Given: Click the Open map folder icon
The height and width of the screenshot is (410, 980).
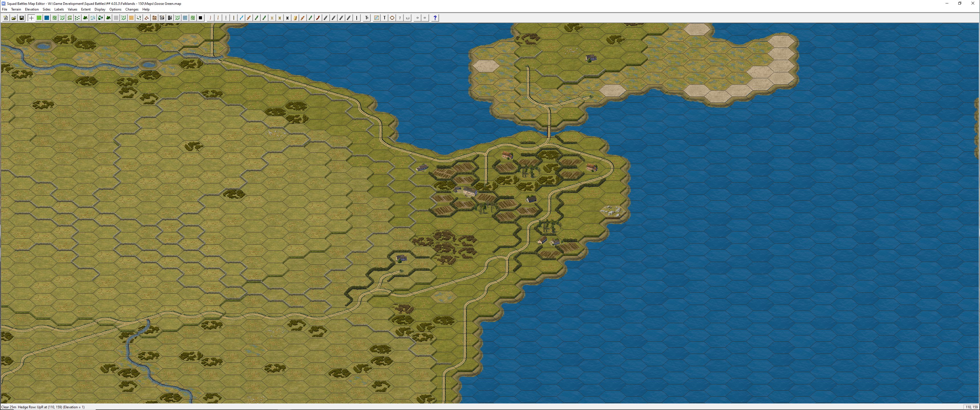Looking at the screenshot, I should coord(14,18).
